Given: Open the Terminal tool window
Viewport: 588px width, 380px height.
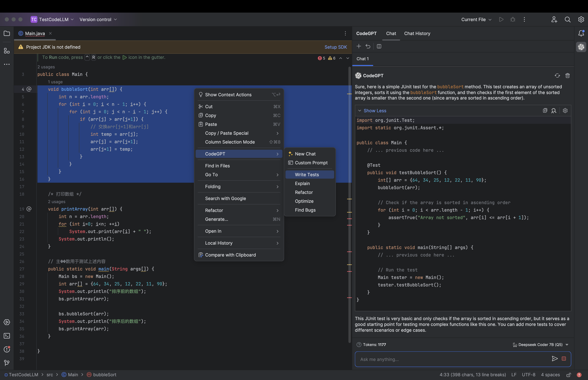Looking at the screenshot, I should point(7,336).
